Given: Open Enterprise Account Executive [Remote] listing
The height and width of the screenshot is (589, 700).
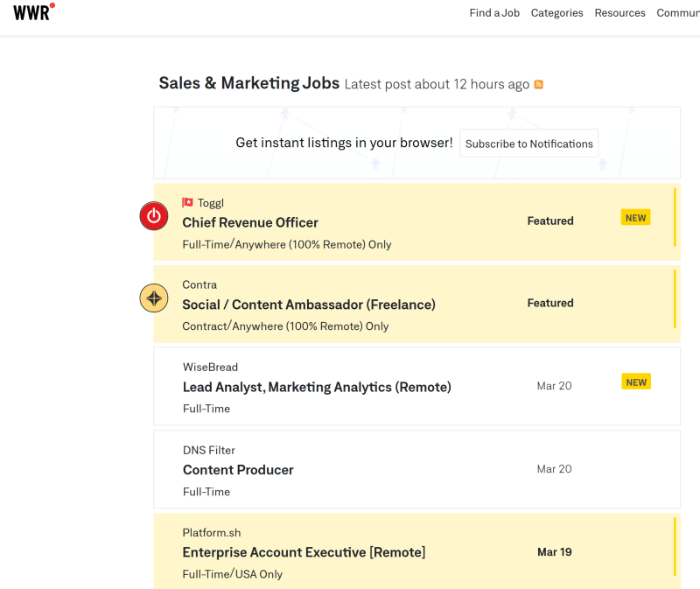Looking at the screenshot, I should click(x=417, y=551).
